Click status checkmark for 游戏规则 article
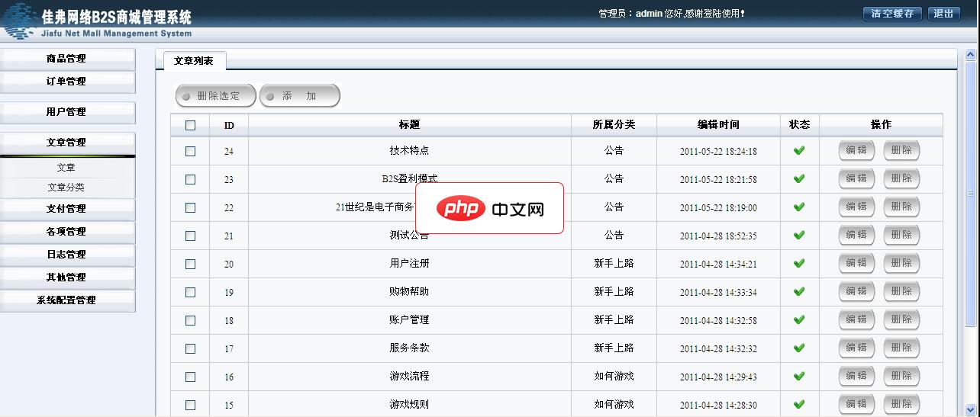This screenshot has width=980, height=417. pos(799,404)
